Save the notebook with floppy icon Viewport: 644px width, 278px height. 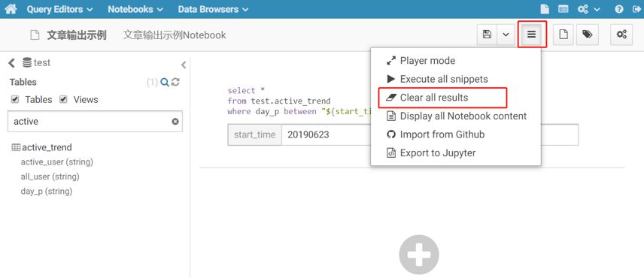click(x=487, y=35)
